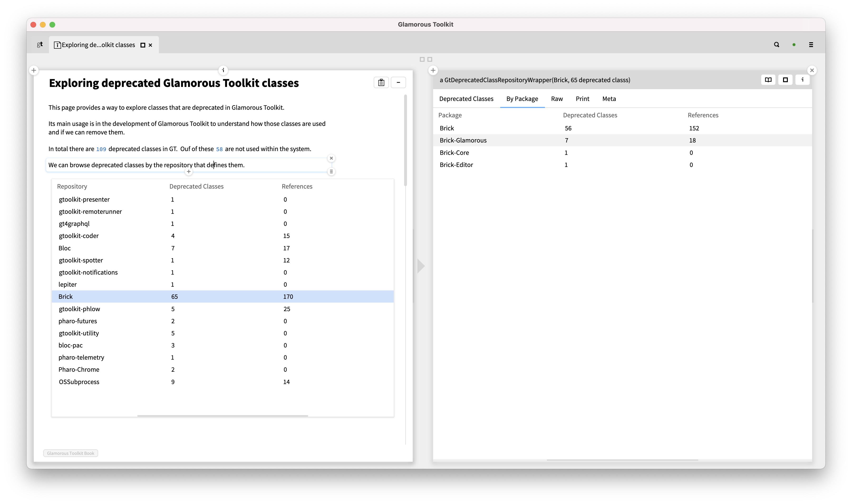Screen dimensions: 852x504
Task: Click the green status dot indicator
Action: tap(794, 45)
